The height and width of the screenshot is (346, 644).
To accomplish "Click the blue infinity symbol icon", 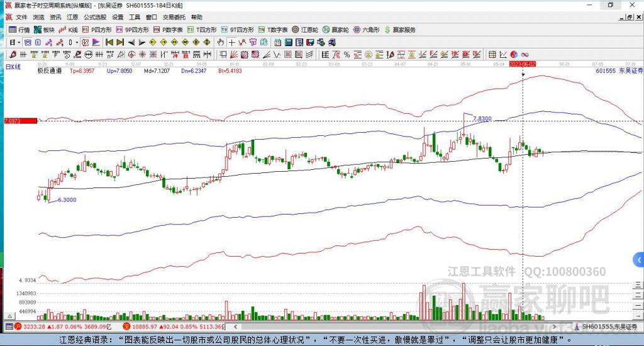I will click(x=525, y=54).
